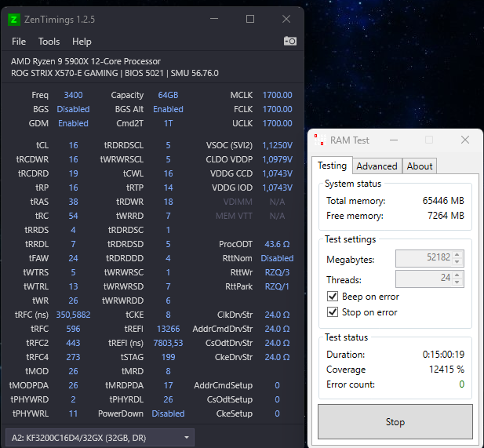Click the tRAS value 38
This screenshot has height=448, width=484.
pos(73,202)
